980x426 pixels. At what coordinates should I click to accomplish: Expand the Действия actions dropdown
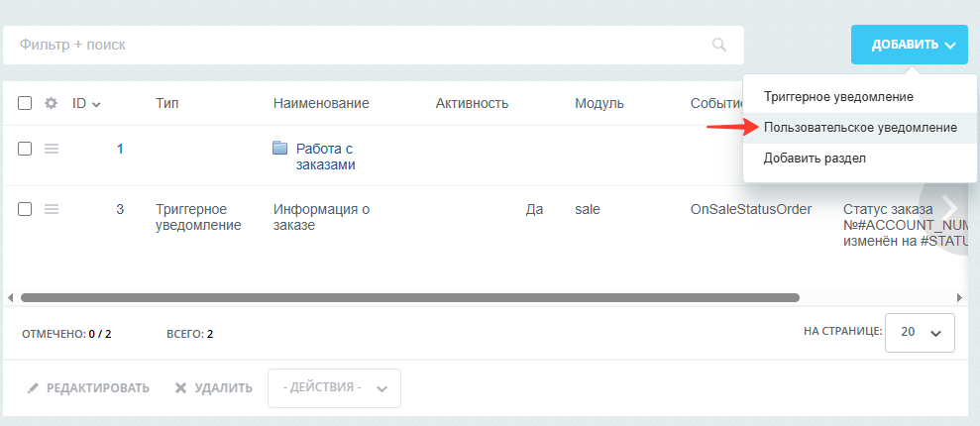(x=334, y=388)
